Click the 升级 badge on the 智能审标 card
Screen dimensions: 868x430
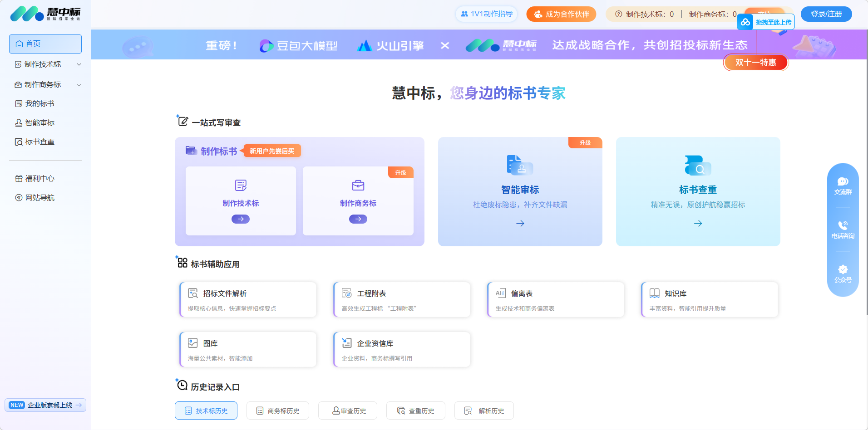pos(585,142)
